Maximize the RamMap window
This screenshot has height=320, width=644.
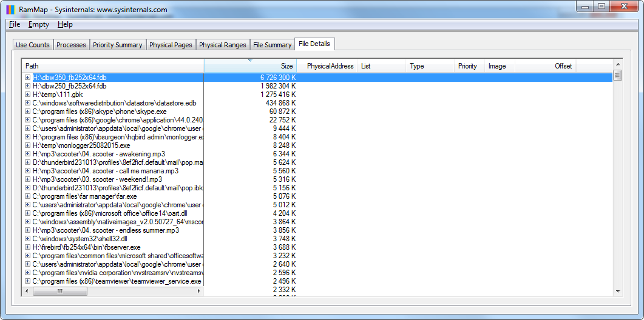[602, 6]
